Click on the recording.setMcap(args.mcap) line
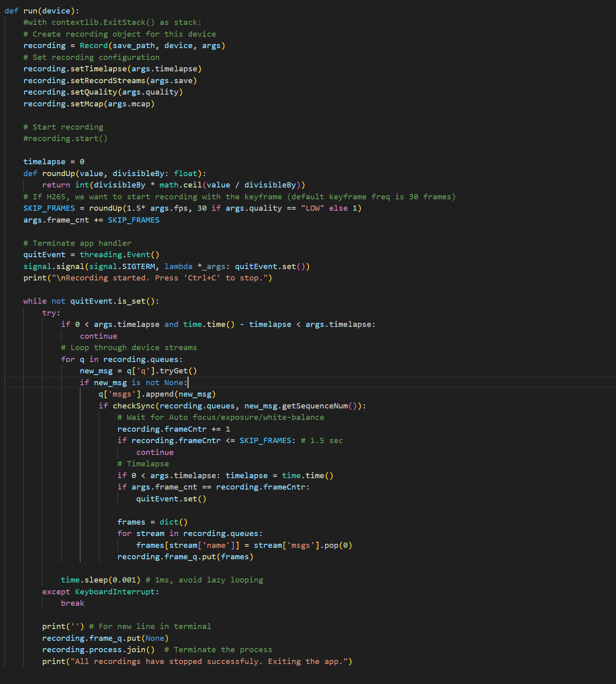The image size is (616, 684). pyautogui.click(x=89, y=104)
